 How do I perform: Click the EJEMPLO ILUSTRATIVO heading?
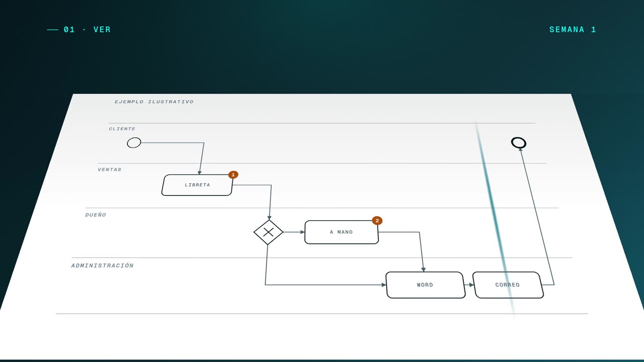click(x=154, y=102)
